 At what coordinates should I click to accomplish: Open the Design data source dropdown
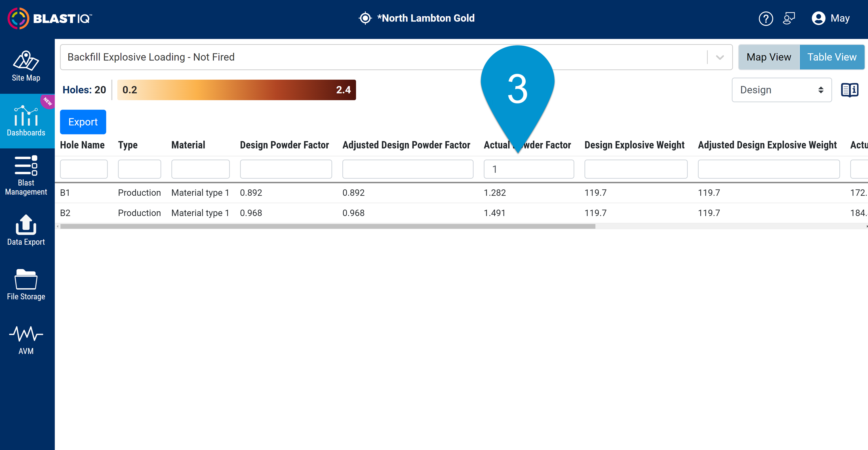782,90
